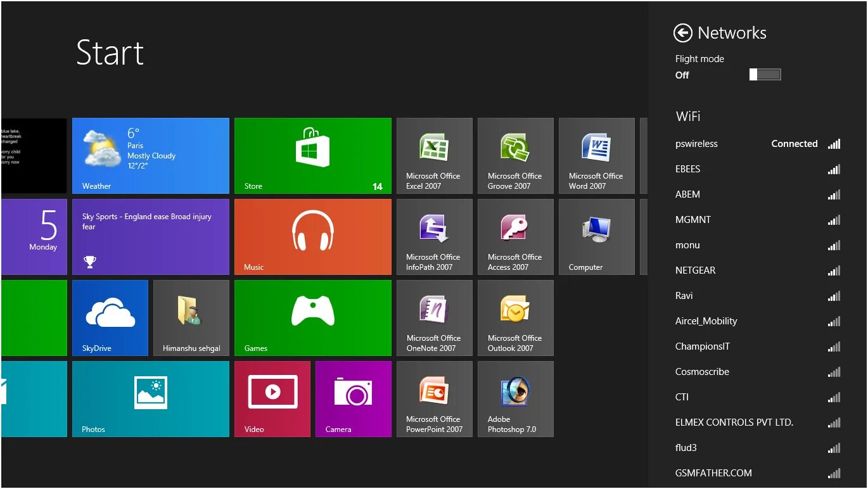Open the Games tile with controller
The width and height of the screenshot is (868, 489).
(x=313, y=318)
